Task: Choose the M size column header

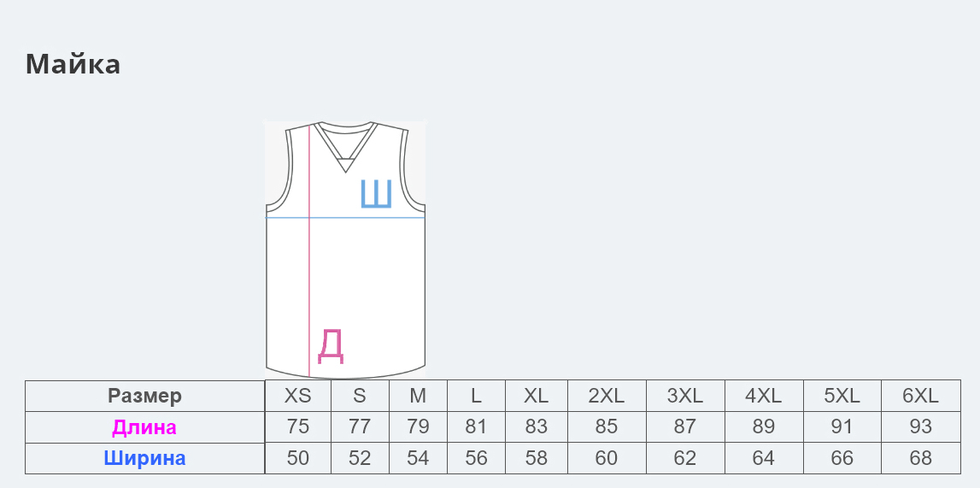Action: click(418, 396)
